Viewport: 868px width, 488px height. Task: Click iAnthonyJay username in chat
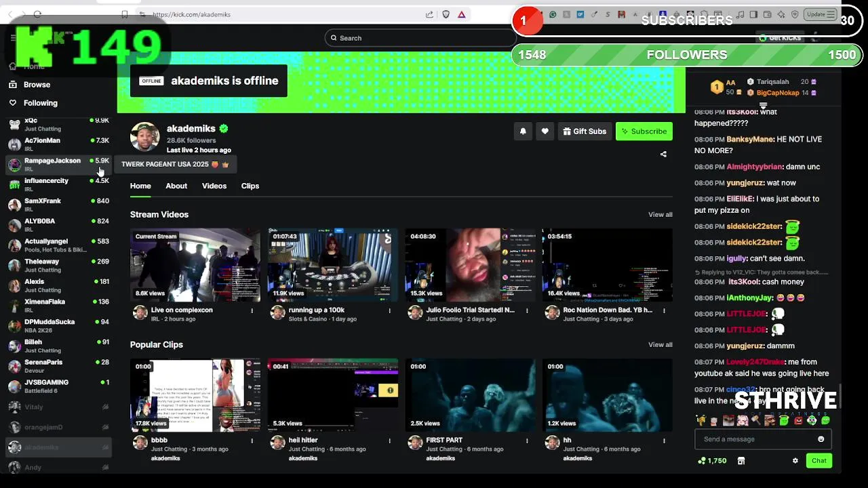point(750,298)
